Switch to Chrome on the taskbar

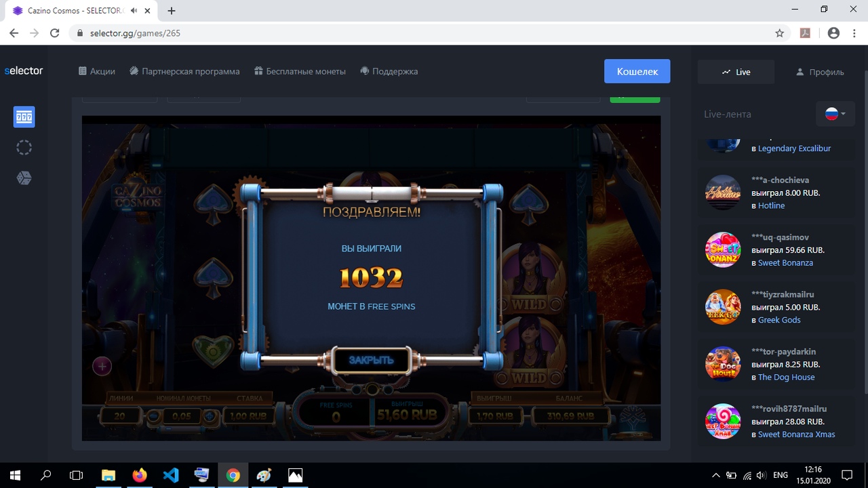(233, 475)
